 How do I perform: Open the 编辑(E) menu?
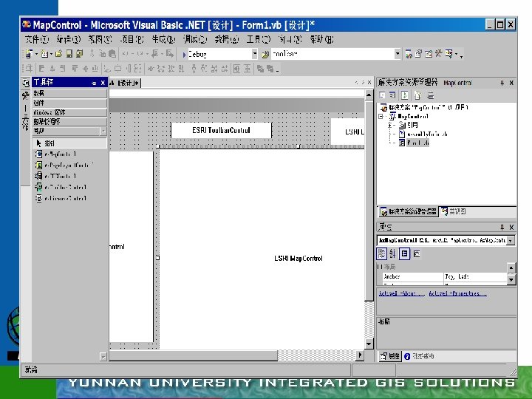coord(69,40)
